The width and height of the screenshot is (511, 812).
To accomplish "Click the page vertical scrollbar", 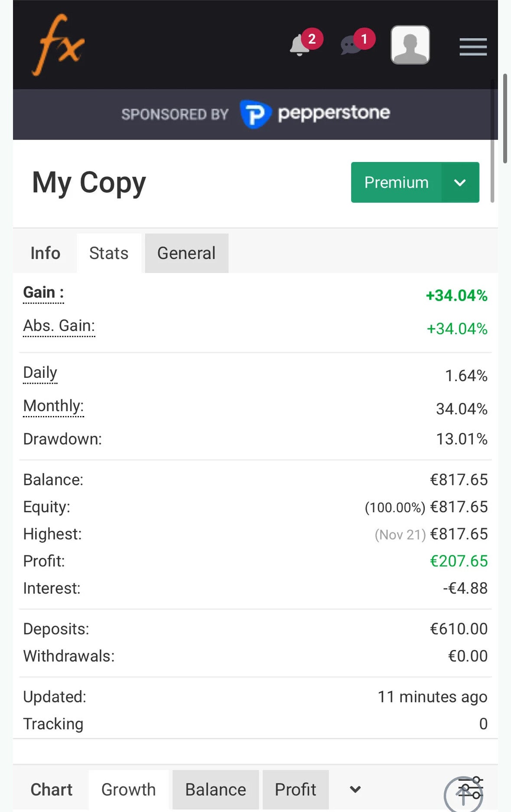I will pyautogui.click(x=505, y=119).
